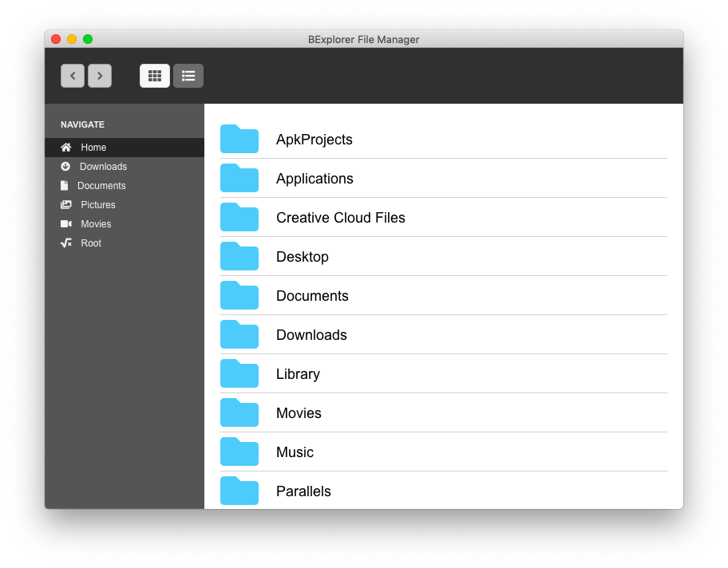Image resolution: width=728 pixels, height=568 pixels.
Task: Go forward with the right arrow button
Action: pos(100,76)
